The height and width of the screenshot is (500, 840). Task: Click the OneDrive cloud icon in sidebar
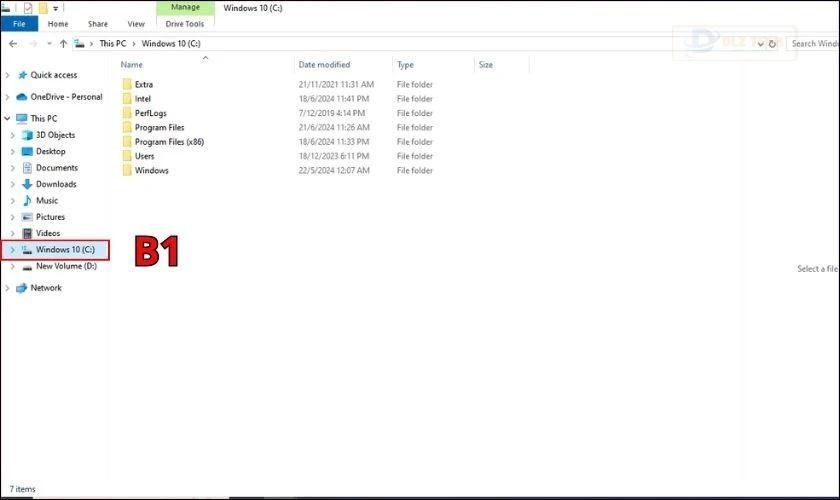pos(21,97)
